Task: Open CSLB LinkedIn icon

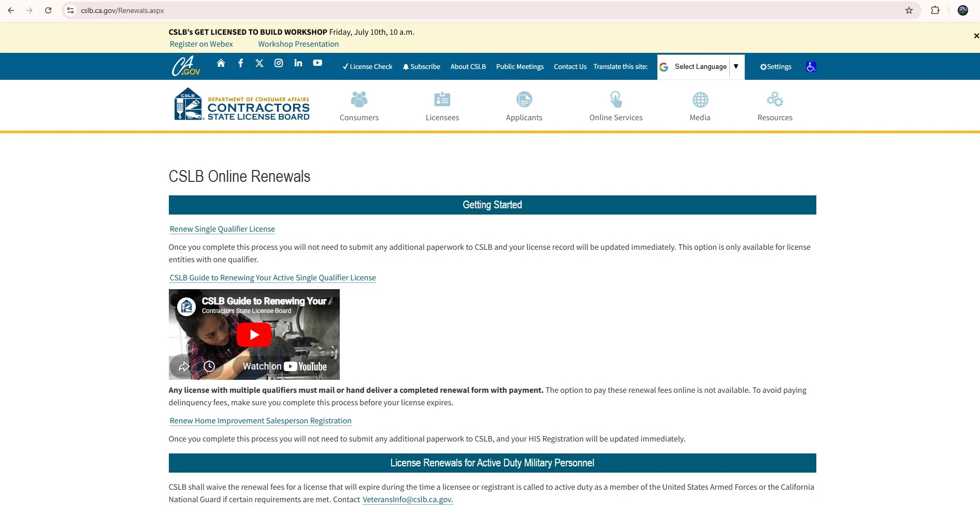Action: coord(298,63)
